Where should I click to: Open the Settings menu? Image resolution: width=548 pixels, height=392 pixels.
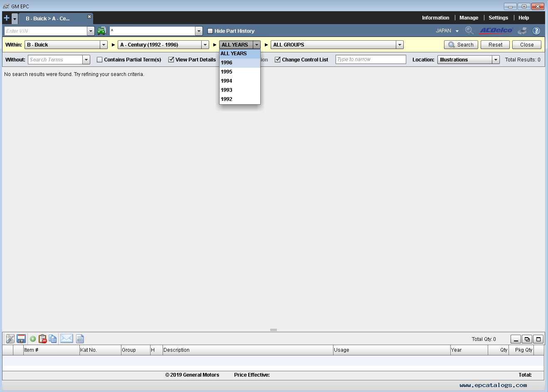pos(498,18)
